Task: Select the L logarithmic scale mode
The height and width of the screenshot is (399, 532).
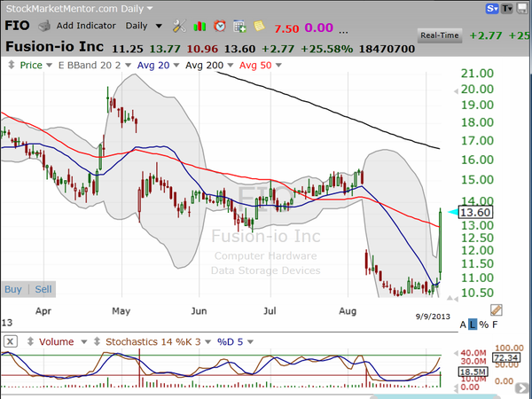Action: [x=473, y=325]
